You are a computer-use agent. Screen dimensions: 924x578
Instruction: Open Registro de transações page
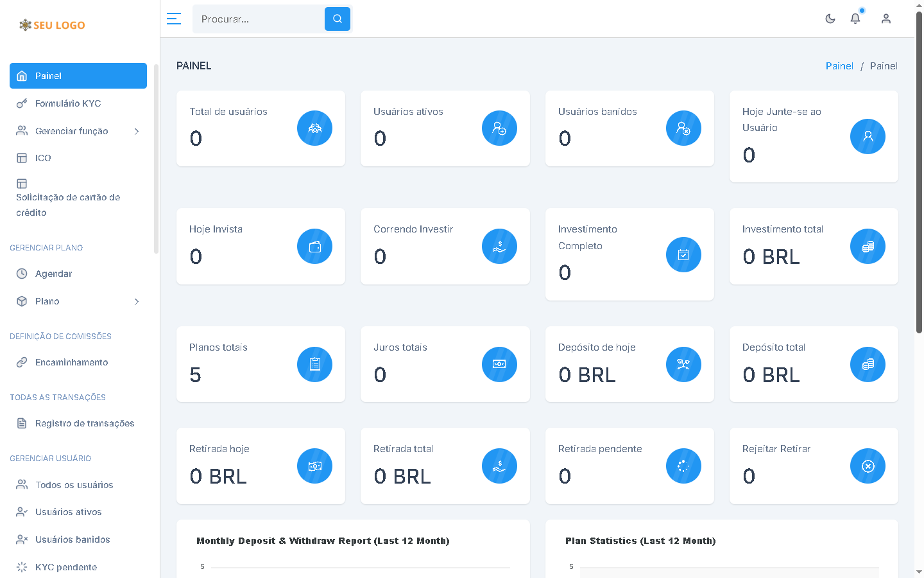pyautogui.click(x=85, y=423)
